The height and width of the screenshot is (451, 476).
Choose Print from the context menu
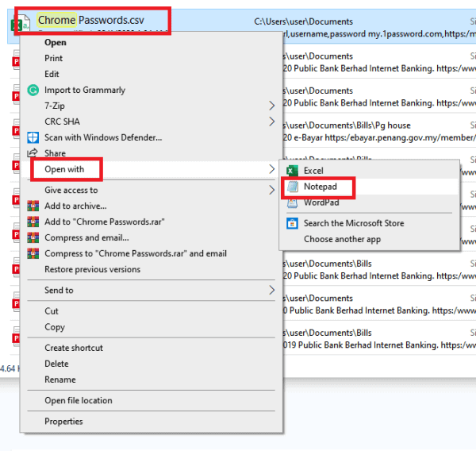[x=53, y=58]
